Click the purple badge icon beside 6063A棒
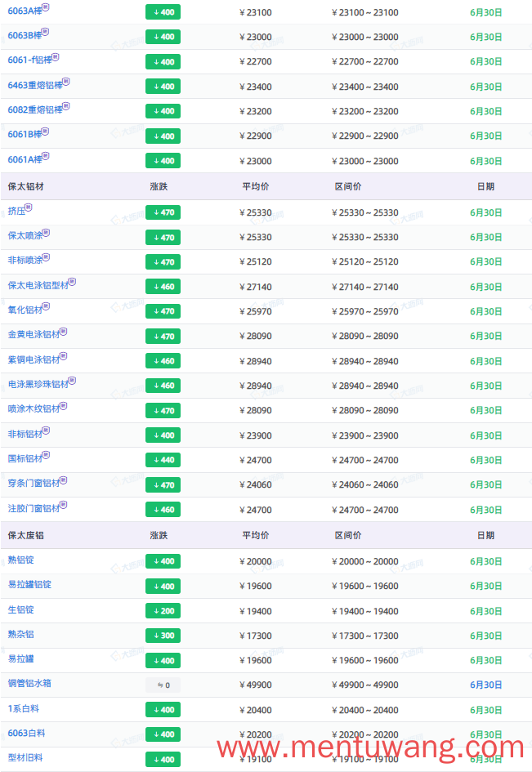Viewport: 532px width, 772px height. click(x=45, y=7)
